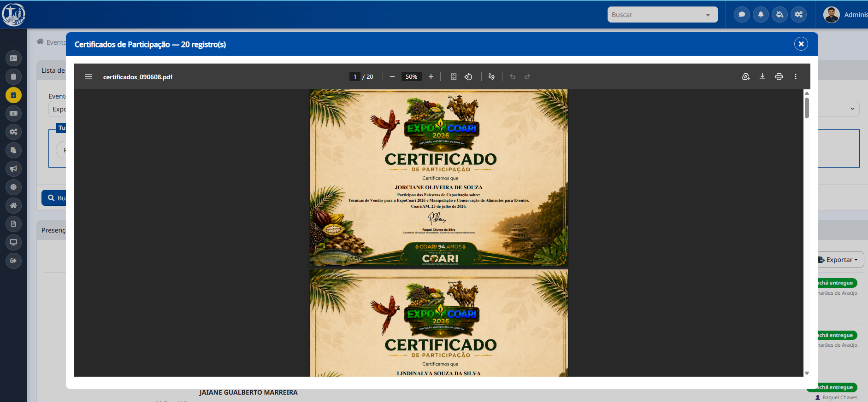868x402 pixels.
Task: Click the fit to page icon
Action: pos(454,76)
